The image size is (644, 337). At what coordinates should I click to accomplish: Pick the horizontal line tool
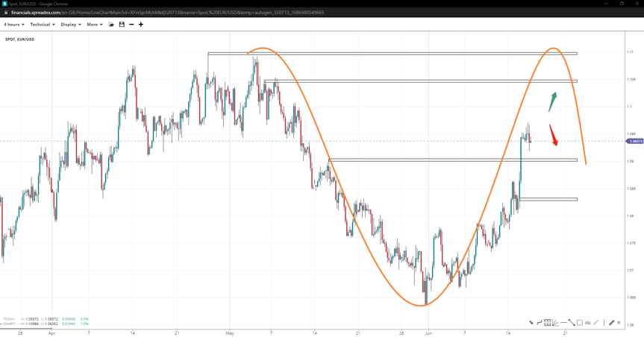563,323
